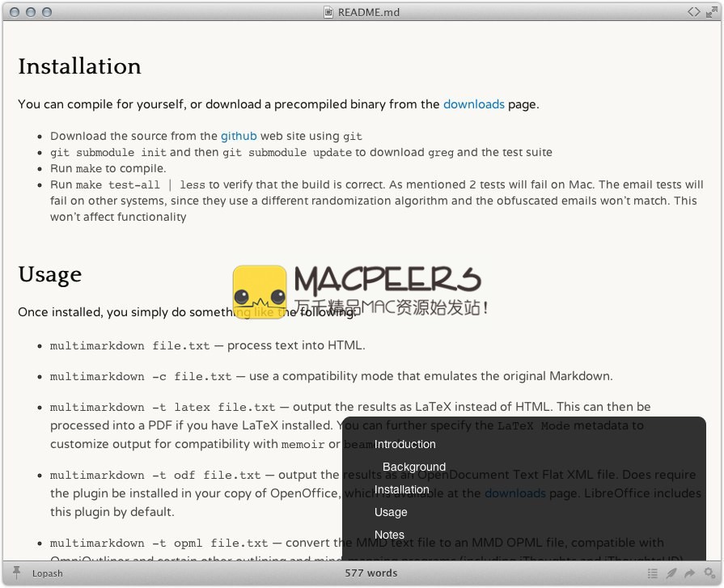Click the Usage heading
The image size is (724, 588).
49,275
